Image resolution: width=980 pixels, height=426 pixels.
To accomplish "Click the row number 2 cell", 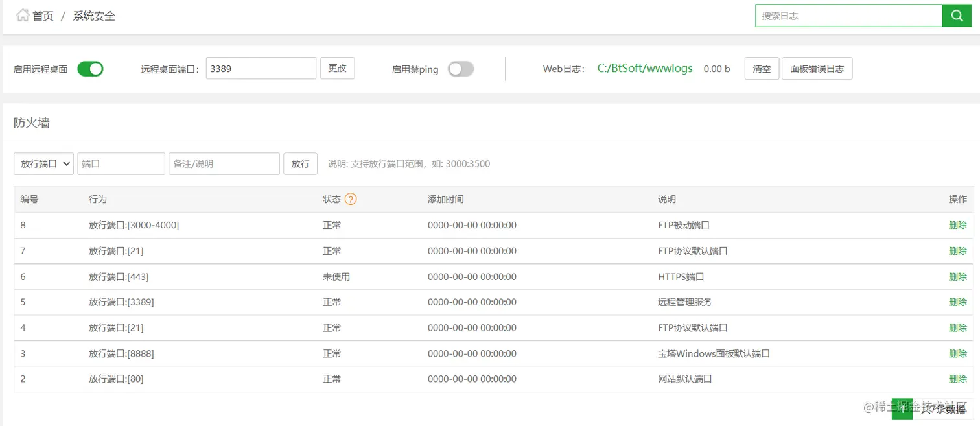I will [23, 379].
